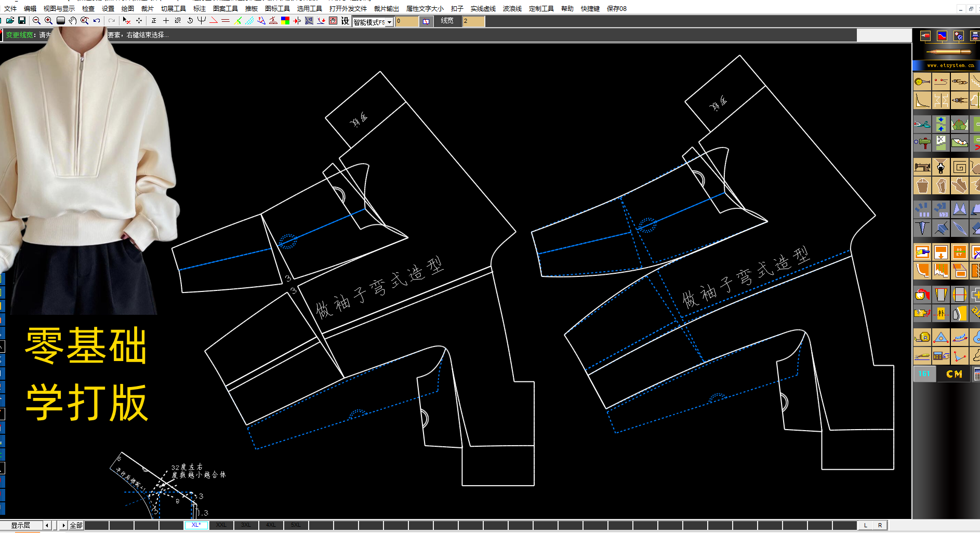Screen dimensions: 980x533
Task: Click the zoom in magnifier icon
Action: coord(48,21)
